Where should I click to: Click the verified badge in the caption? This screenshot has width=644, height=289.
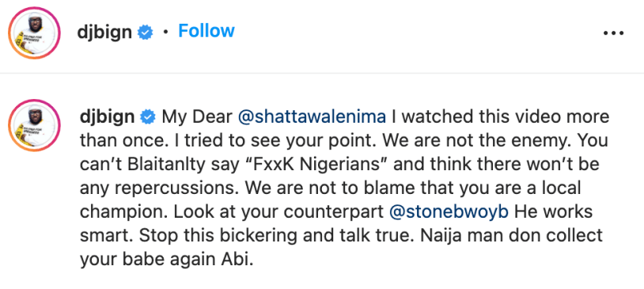[x=148, y=117]
